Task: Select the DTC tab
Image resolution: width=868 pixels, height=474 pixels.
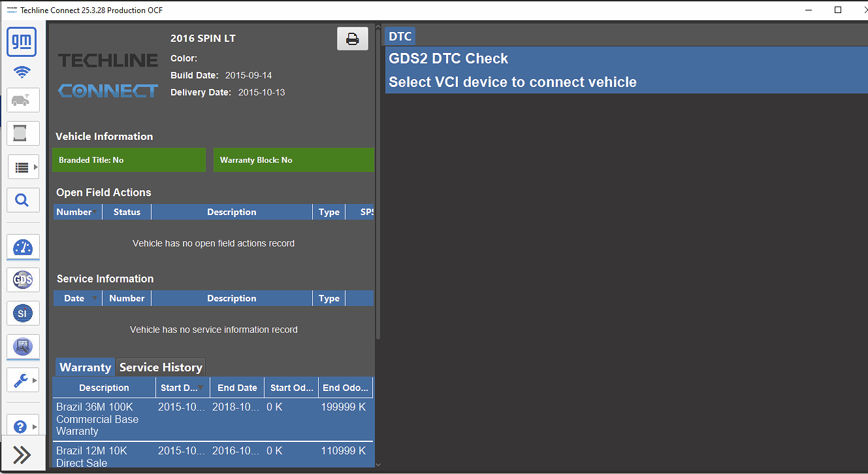Action: click(x=400, y=37)
